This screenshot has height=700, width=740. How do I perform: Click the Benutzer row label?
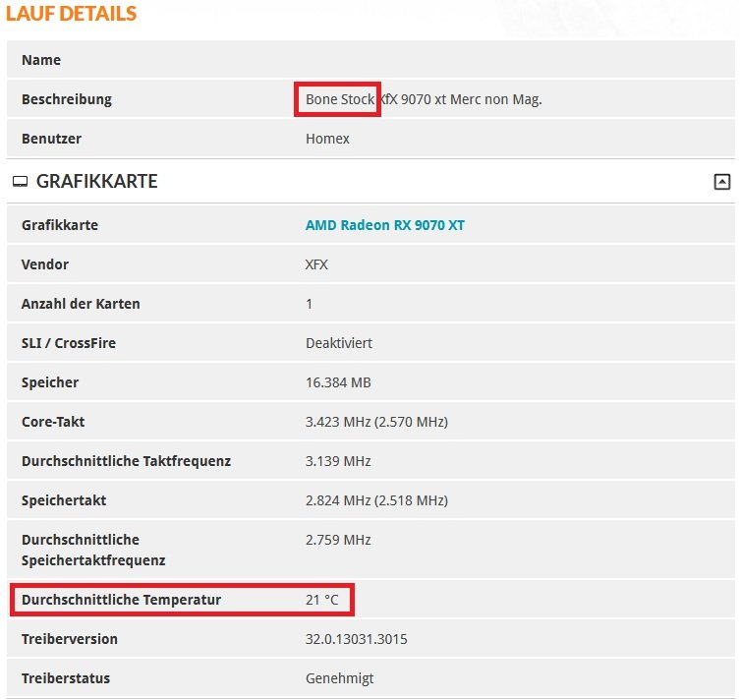pyautogui.click(x=51, y=139)
